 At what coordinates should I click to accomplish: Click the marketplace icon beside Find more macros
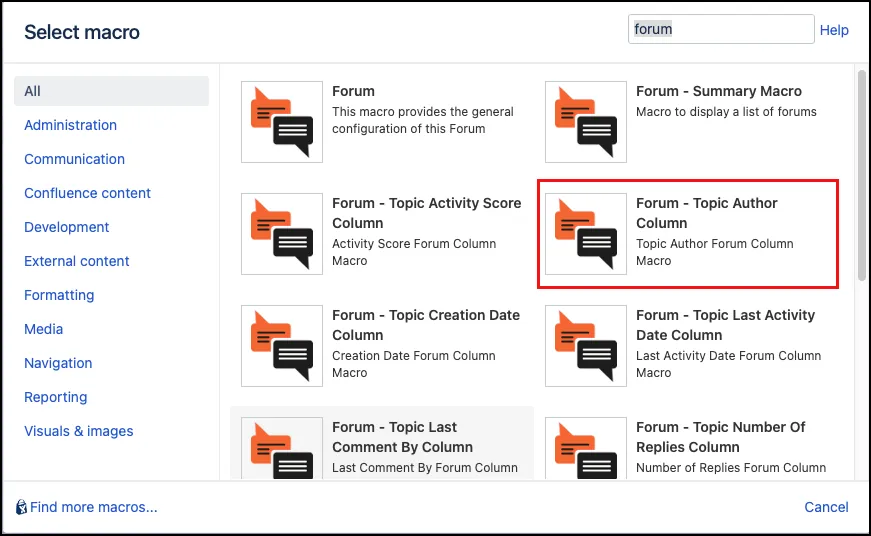click(x=21, y=507)
